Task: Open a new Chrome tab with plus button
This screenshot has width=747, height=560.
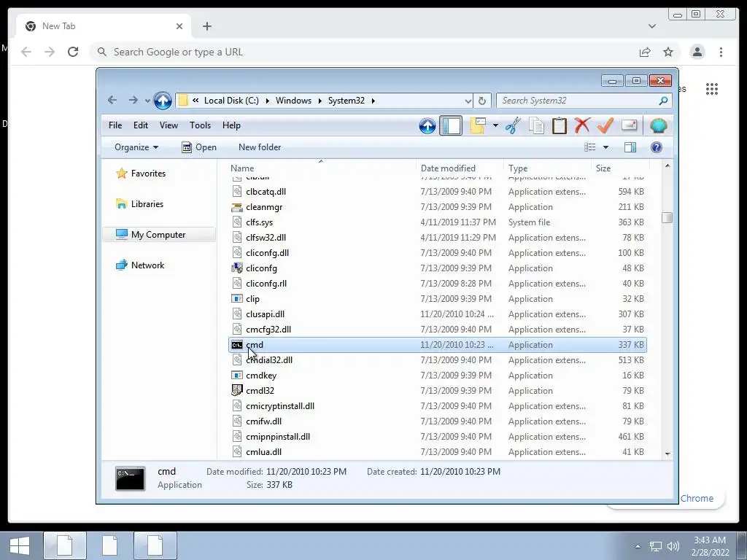Action: coord(206,26)
